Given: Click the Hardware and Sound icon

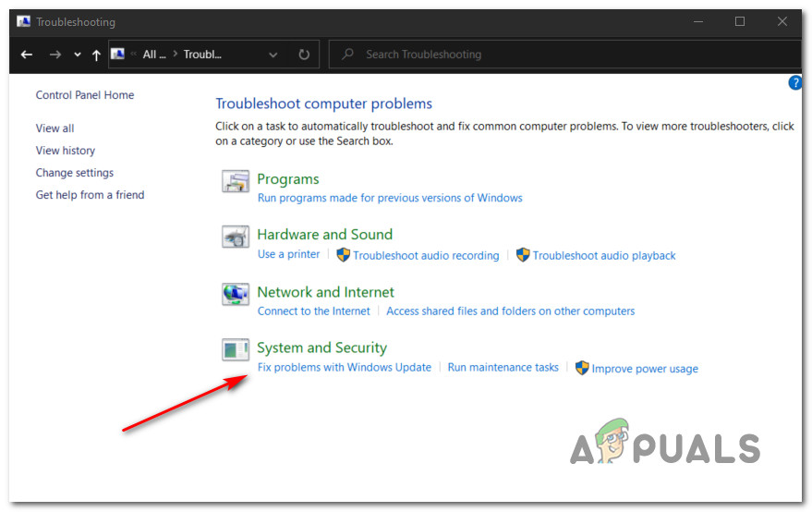Looking at the screenshot, I should click(x=236, y=237).
